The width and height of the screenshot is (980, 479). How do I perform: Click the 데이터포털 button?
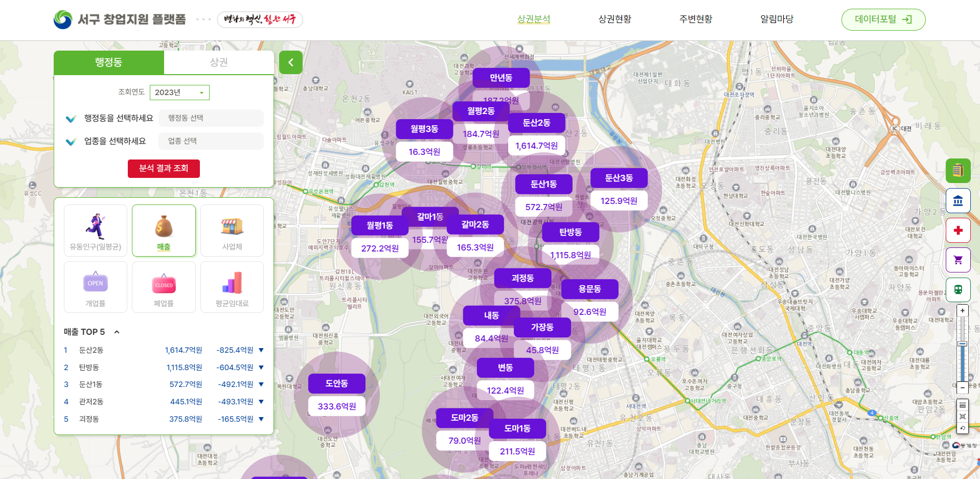pos(883,19)
